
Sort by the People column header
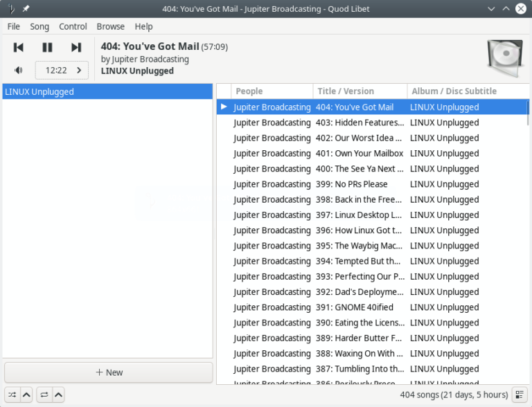pos(272,91)
